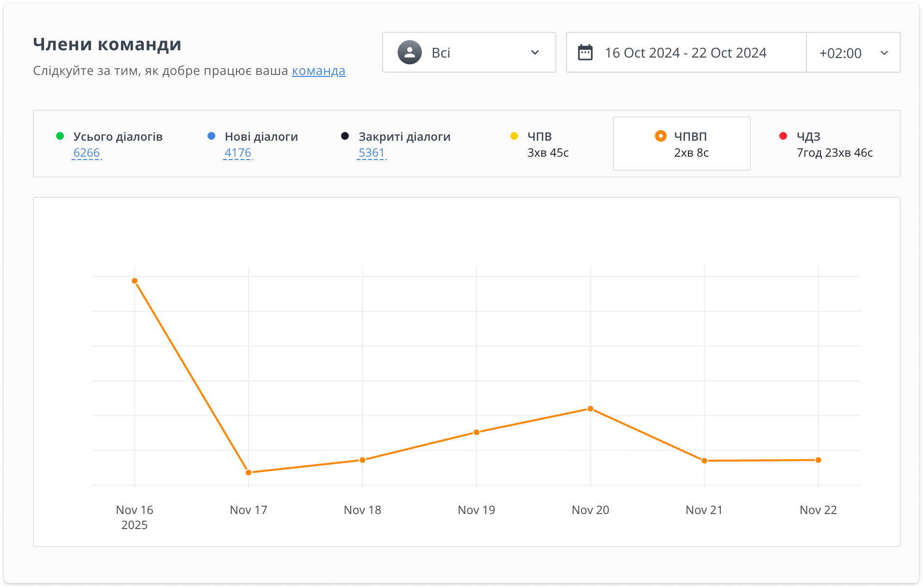Open the команда link in subtitle

318,71
